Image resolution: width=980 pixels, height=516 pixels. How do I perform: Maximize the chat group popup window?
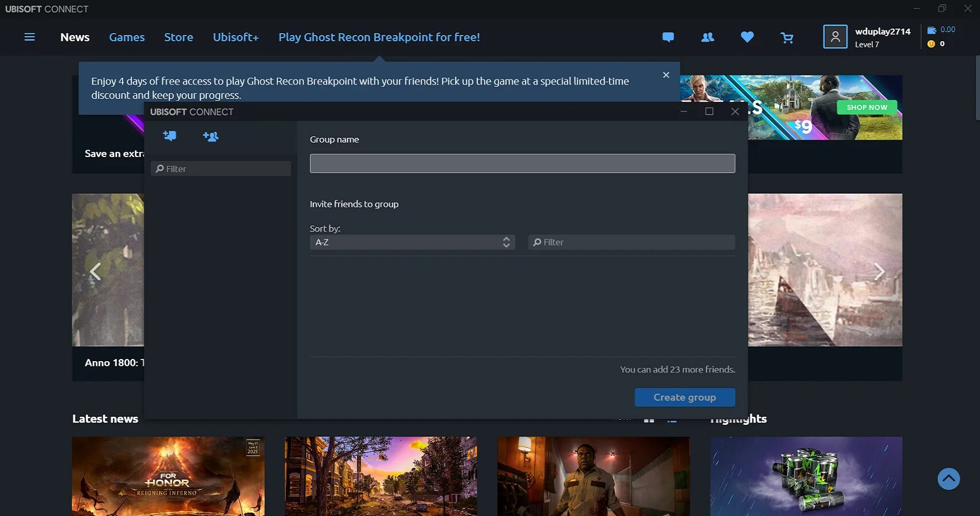click(x=709, y=111)
